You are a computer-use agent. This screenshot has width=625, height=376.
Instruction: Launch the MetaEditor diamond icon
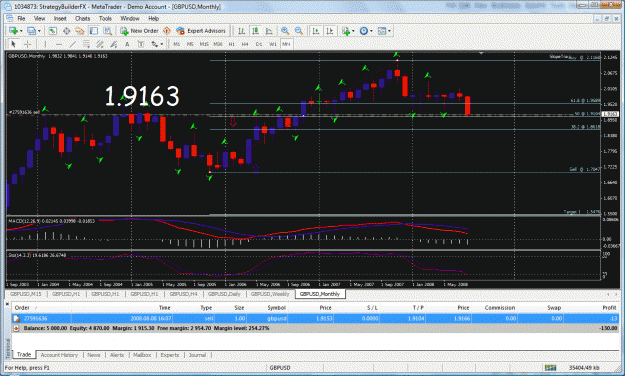click(167, 31)
